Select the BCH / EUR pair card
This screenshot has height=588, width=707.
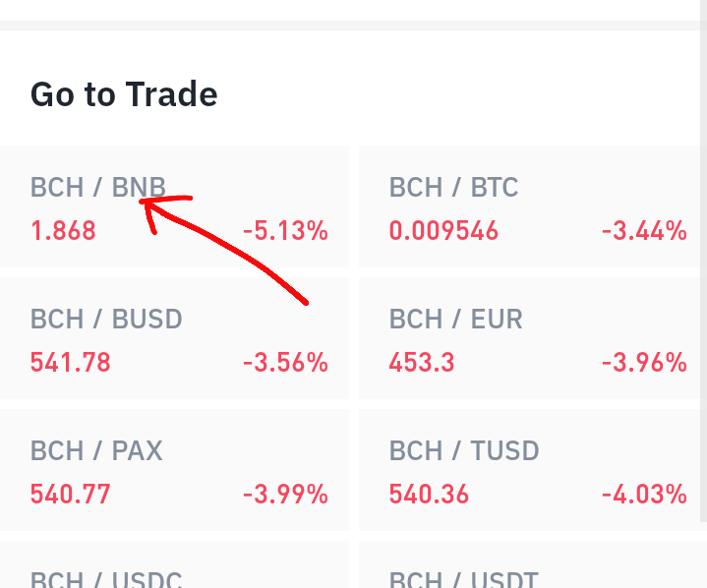[x=529, y=338]
